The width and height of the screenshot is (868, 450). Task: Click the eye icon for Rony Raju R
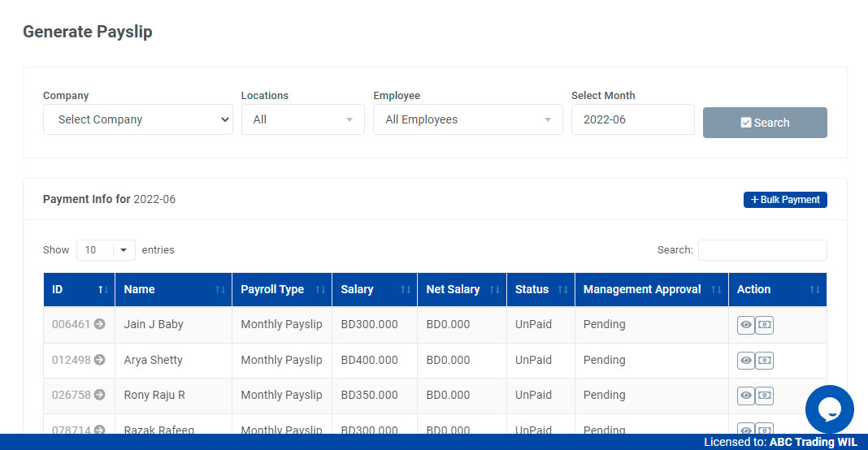745,396
